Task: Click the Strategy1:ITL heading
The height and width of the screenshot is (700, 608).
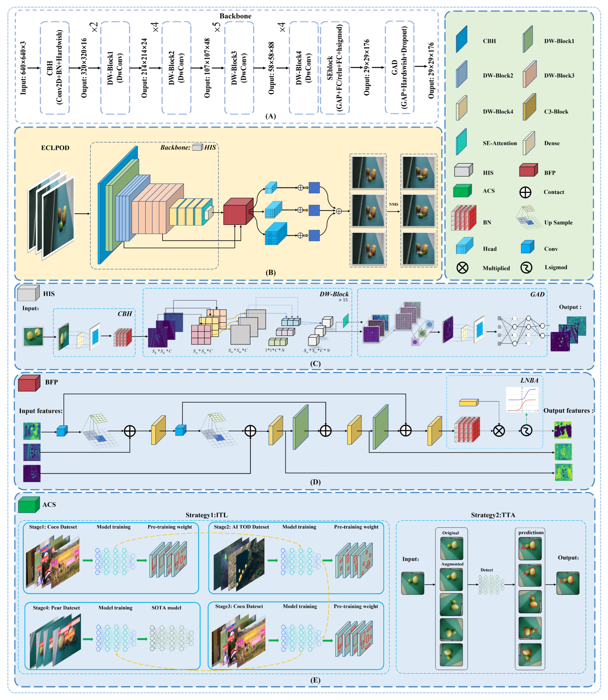Action: coord(206,515)
